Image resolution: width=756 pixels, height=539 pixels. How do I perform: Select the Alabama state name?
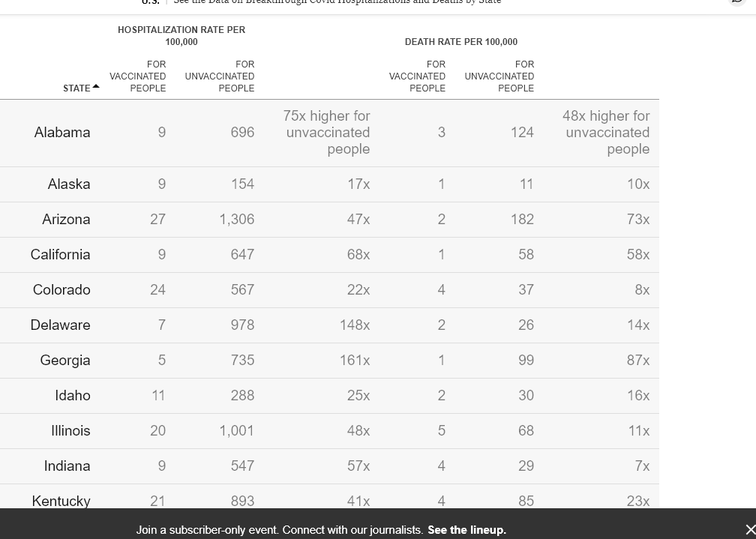click(62, 133)
